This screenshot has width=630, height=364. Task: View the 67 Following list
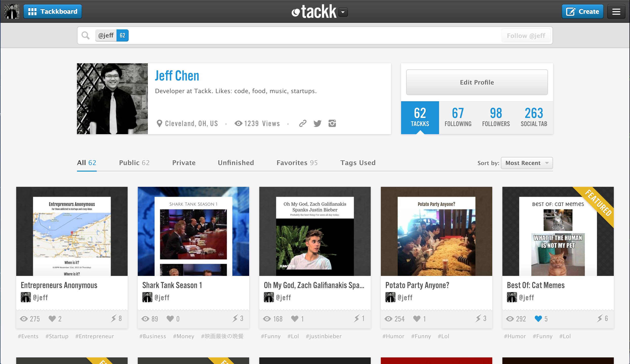[x=458, y=117]
